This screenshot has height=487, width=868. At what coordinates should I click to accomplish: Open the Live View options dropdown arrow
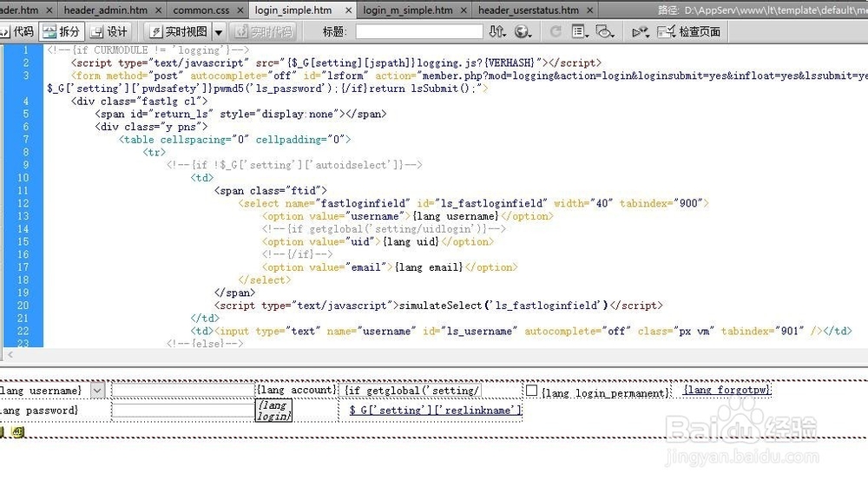click(x=219, y=32)
